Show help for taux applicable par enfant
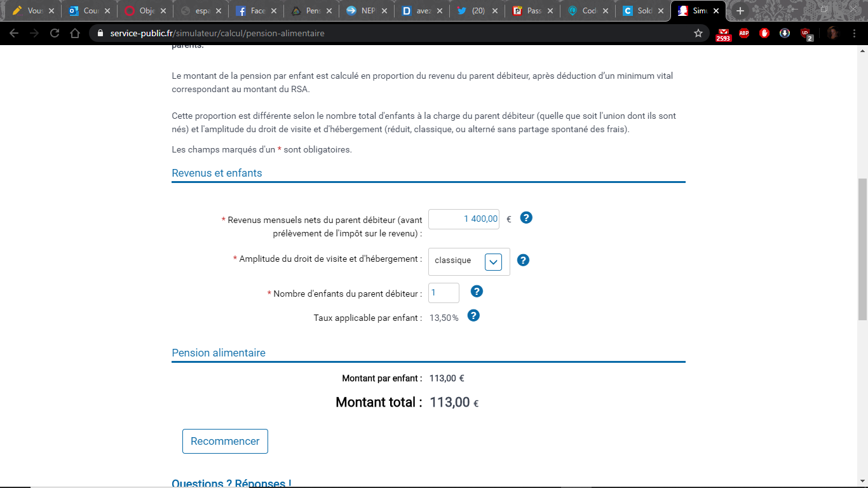The image size is (868, 488). click(473, 315)
